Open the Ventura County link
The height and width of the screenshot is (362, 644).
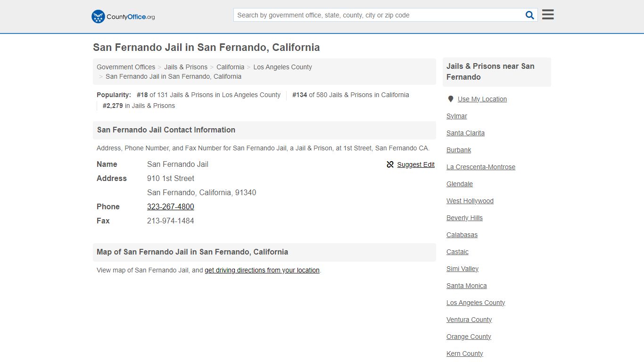tap(469, 320)
